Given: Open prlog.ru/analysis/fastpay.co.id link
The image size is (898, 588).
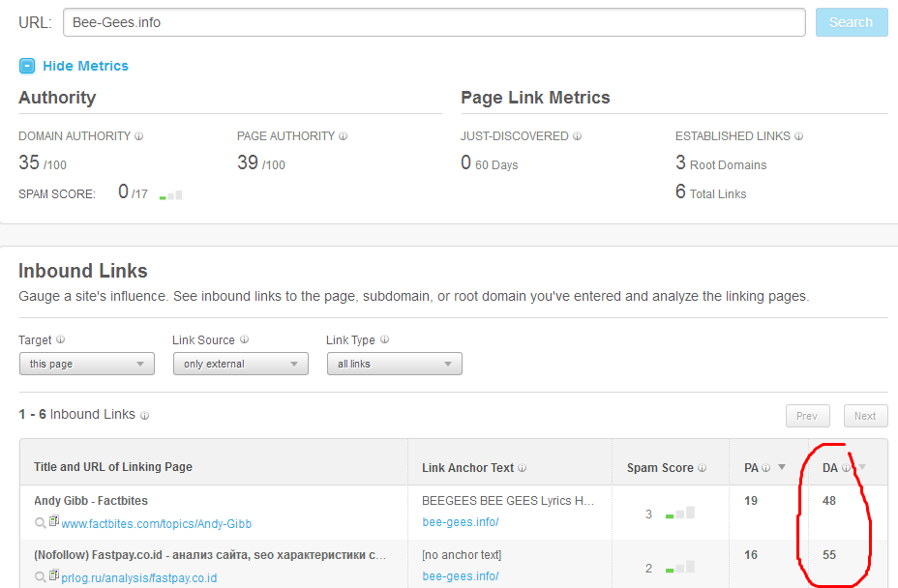Looking at the screenshot, I should point(139,578).
